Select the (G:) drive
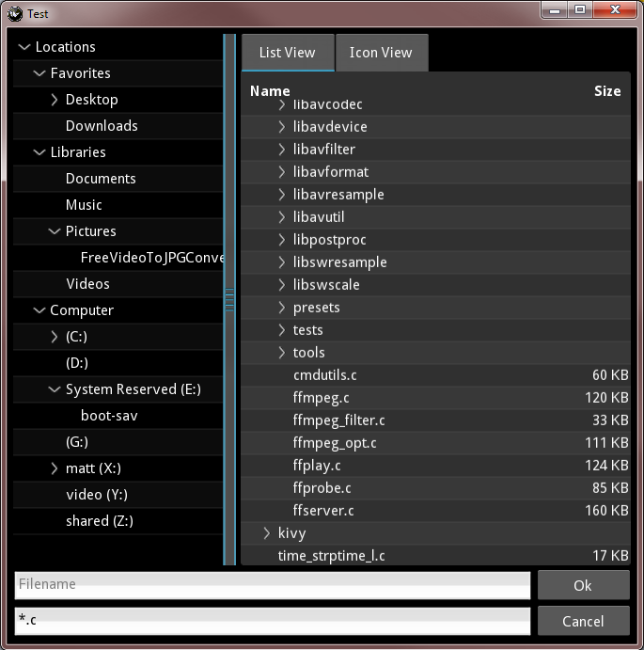644x650 pixels. pyautogui.click(x=77, y=442)
